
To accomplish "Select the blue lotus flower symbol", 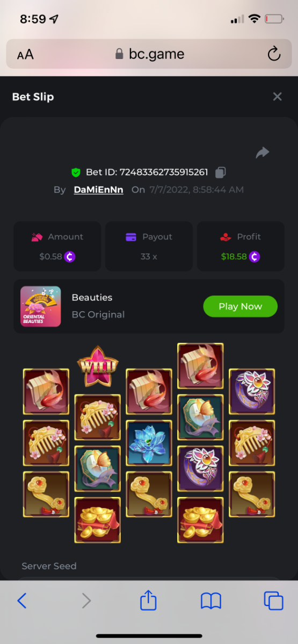I will [149, 443].
